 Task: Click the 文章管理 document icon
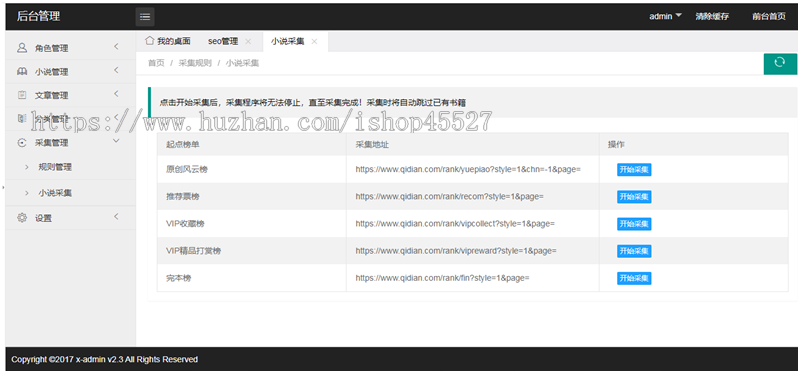coord(22,95)
